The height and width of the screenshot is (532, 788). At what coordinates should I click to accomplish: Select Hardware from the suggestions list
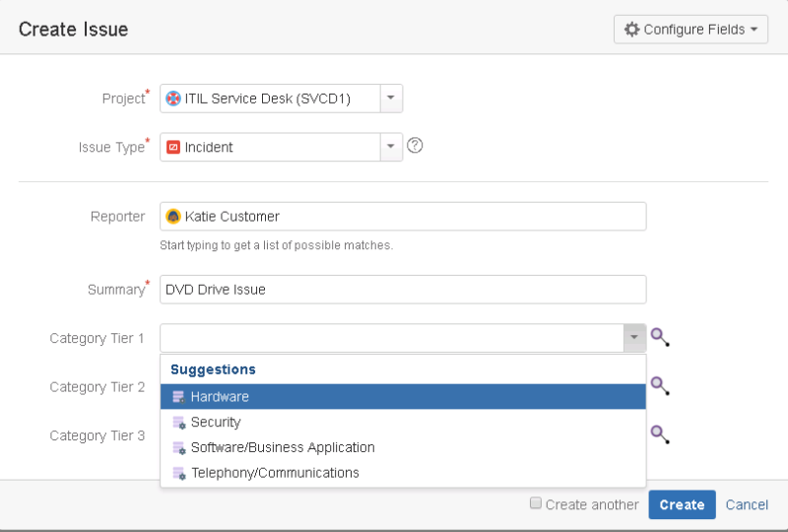tap(219, 397)
